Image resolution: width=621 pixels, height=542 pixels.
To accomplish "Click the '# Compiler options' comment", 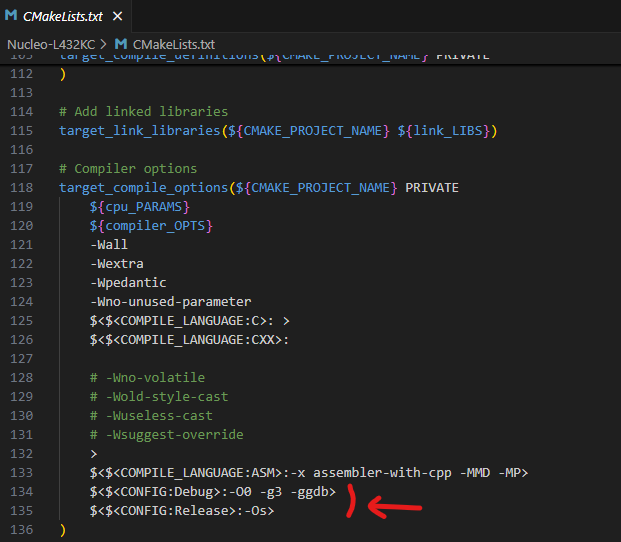I will pyautogui.click(x=128, y=169).
